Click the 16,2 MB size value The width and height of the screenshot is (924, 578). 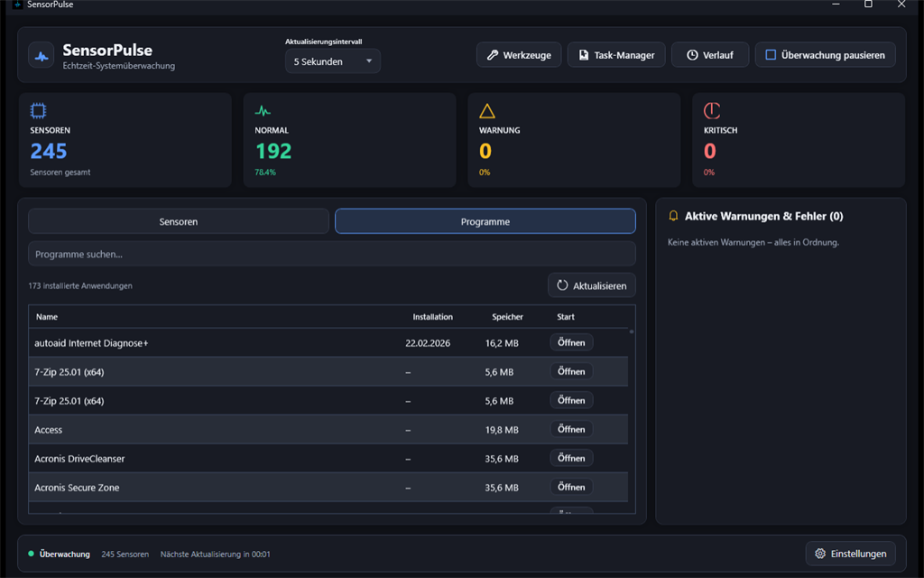point(502,342)
